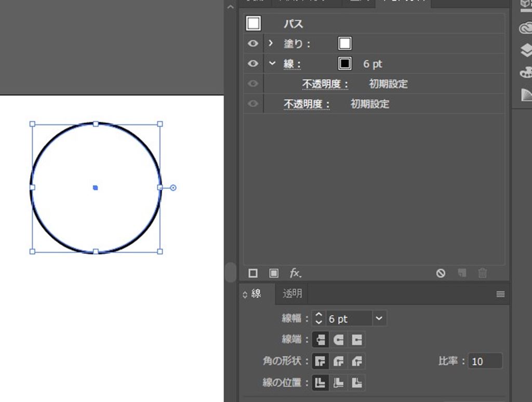Choose the bevel join for 角の形状

click(x=357, y=361)
